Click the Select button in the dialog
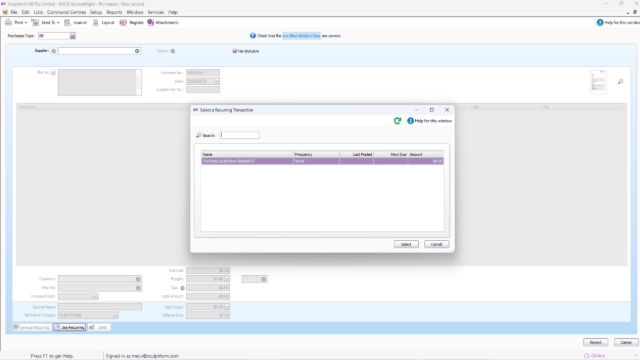This screenshot has width=640, height=360. tap(406, 244)
